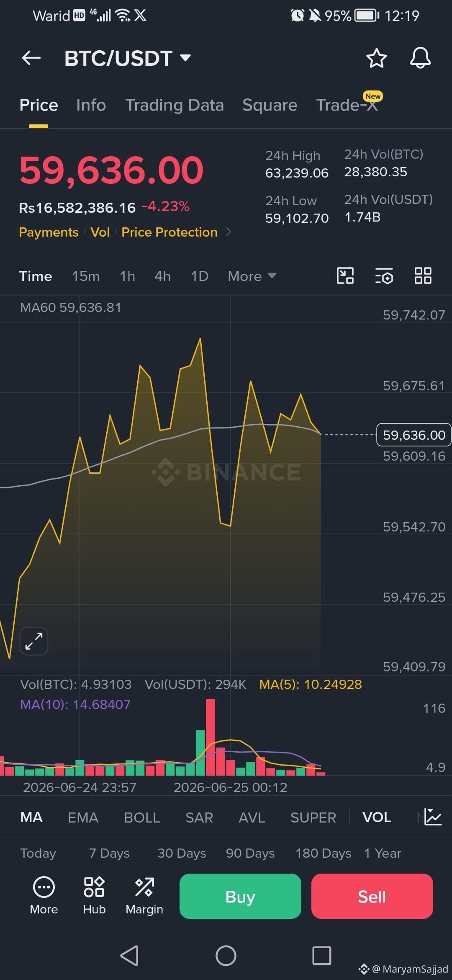Image resolution: width=452 pixels, height=980 pixels.
Task: Select the 7 Days performance range
Action: point(109,853)
